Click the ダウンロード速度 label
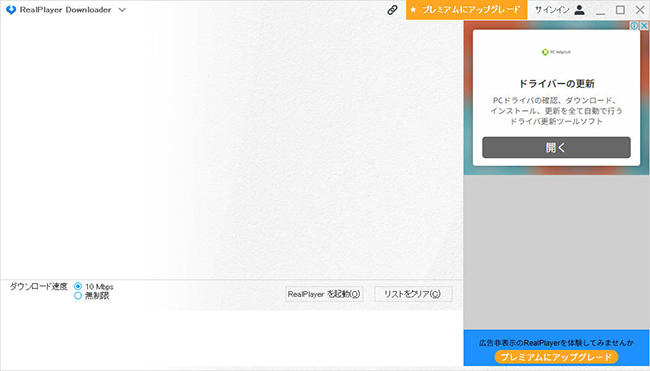 coord(39,286)
